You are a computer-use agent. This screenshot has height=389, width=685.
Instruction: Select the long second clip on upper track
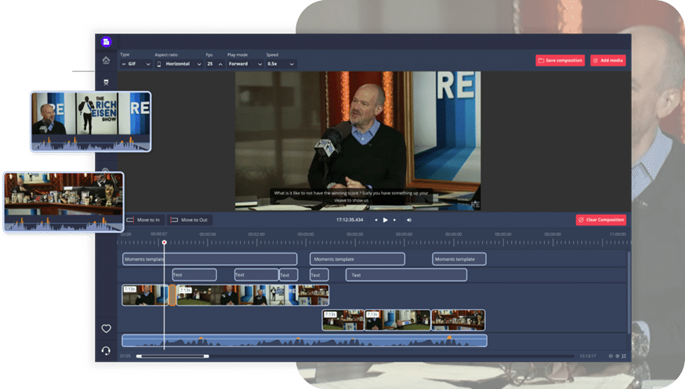tap(253, 295)
